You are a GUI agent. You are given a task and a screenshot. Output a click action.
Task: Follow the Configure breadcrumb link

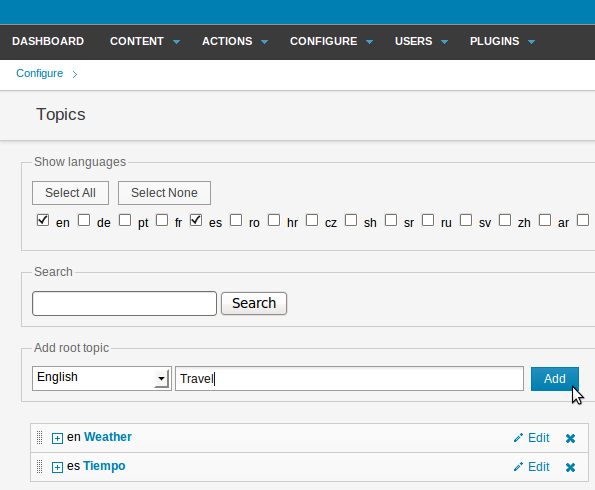pyautogui.click(x=39, y=73)
